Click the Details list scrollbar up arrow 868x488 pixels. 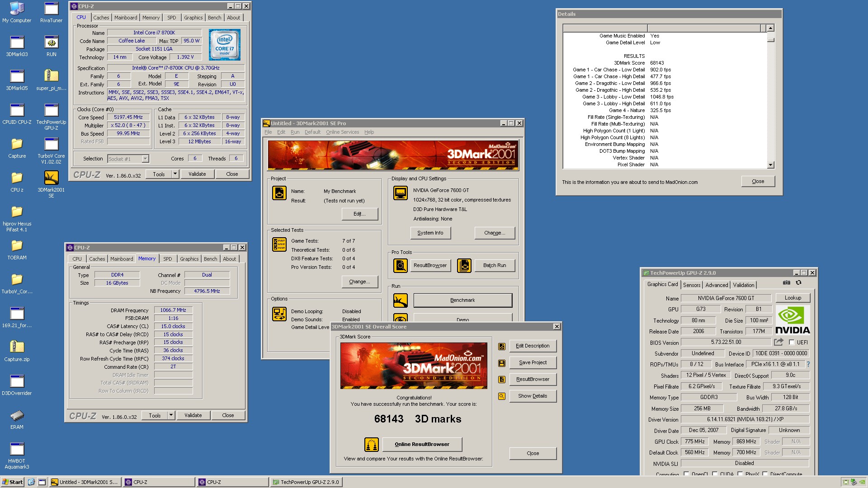pos(771,28)
